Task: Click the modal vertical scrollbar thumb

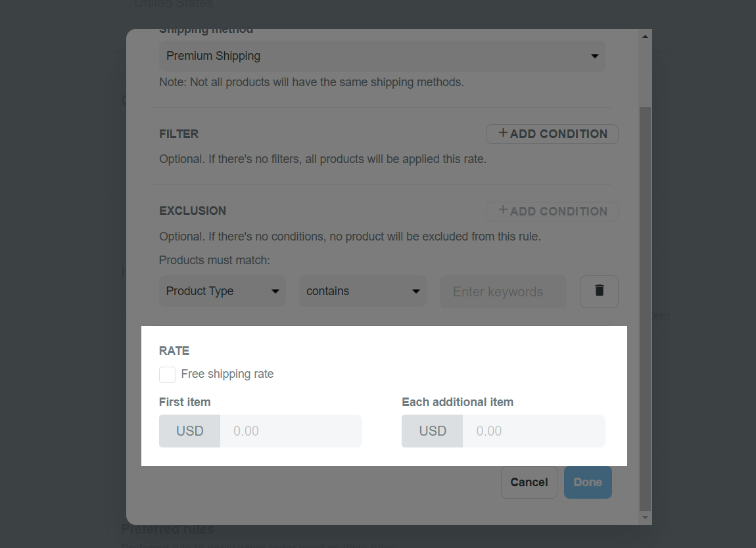Action: pos(645,308)
